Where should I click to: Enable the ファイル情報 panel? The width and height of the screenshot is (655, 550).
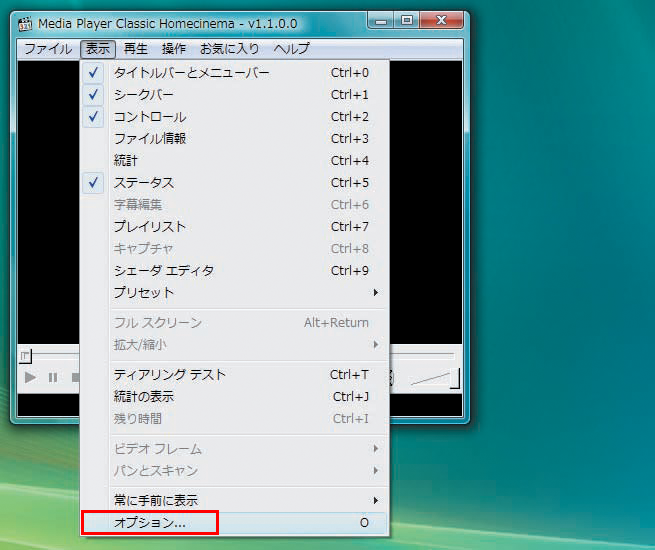pos(234,139)
